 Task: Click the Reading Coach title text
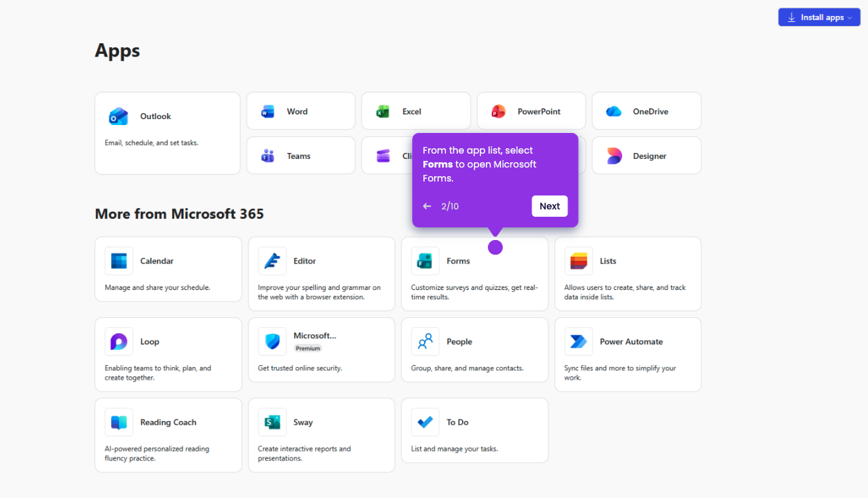(x=168, y=422)
